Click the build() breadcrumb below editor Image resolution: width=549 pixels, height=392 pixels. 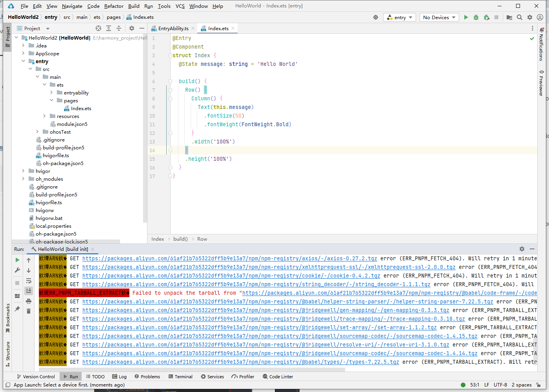(180, 239)
